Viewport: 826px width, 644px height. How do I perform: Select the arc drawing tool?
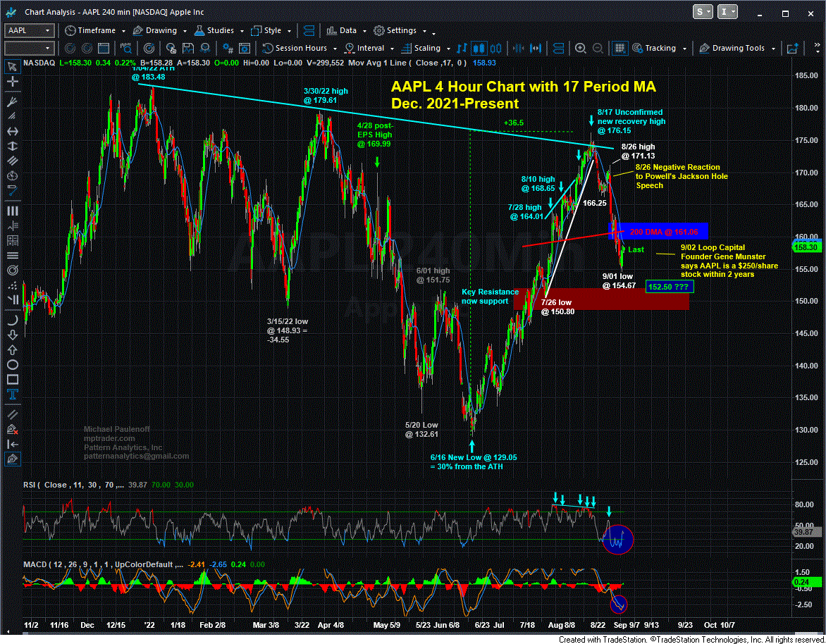(11, 320)
